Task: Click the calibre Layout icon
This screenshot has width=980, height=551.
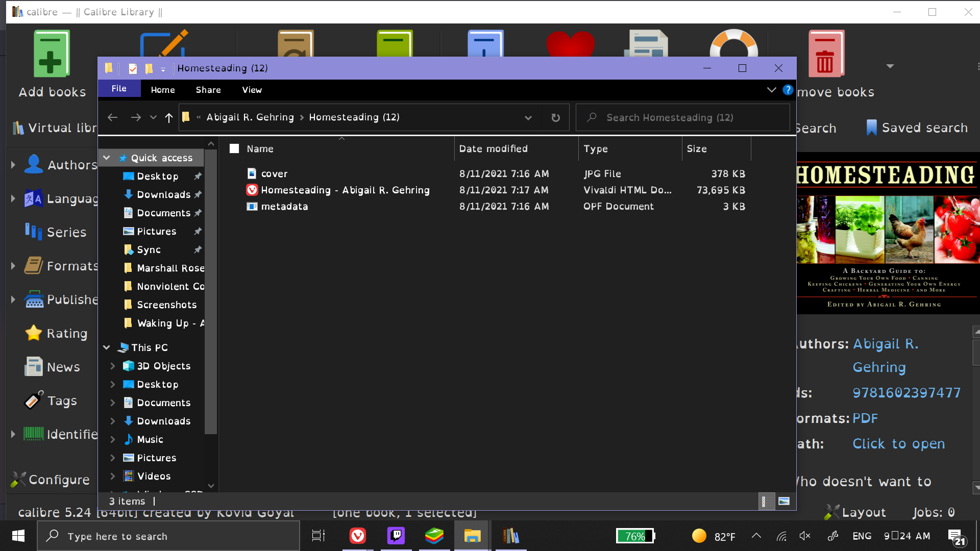Action: 832,512
